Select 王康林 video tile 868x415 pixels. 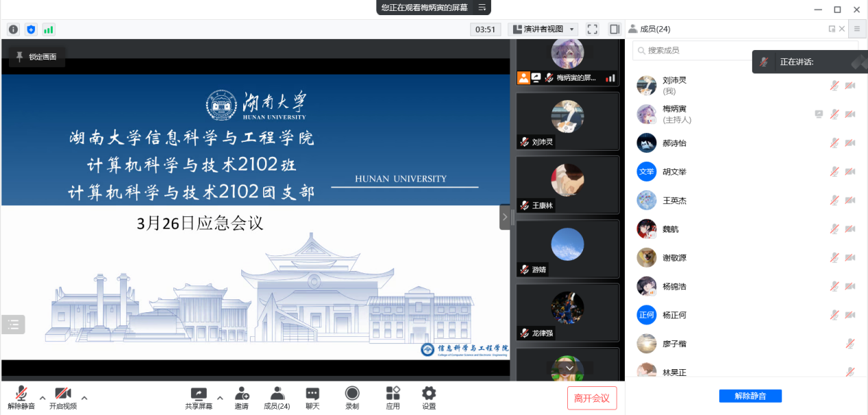coord(567,185)
